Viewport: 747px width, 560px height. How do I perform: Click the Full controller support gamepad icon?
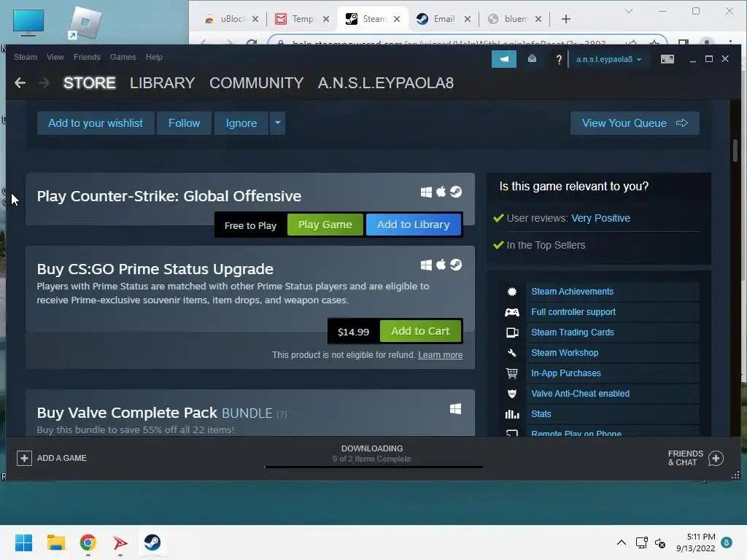[x=512, y=312]
